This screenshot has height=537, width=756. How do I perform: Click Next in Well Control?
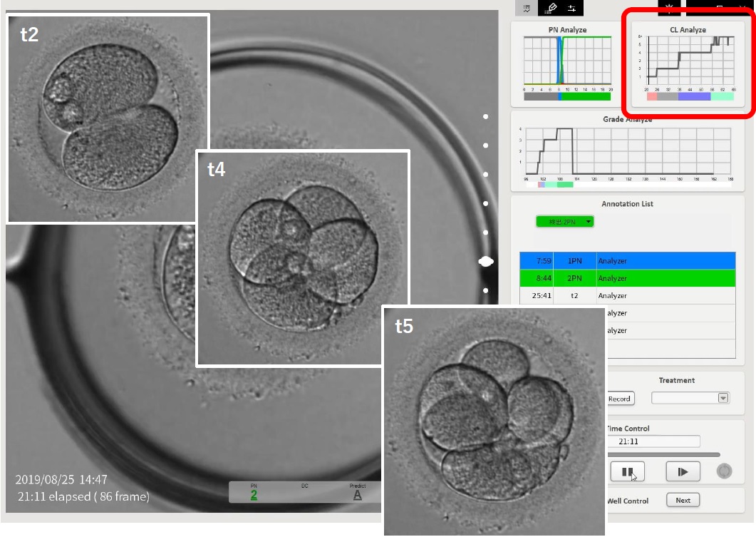(x=683, y=500)
